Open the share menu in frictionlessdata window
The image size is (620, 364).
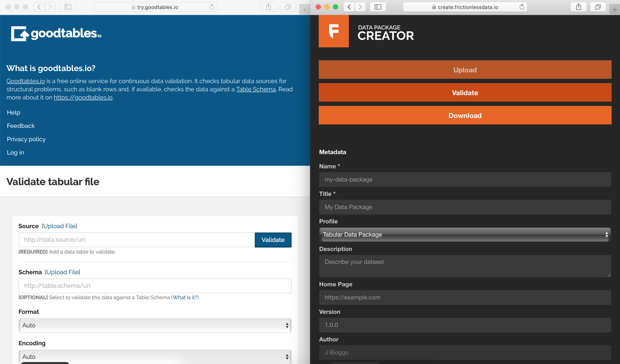[x=578, y=7]
